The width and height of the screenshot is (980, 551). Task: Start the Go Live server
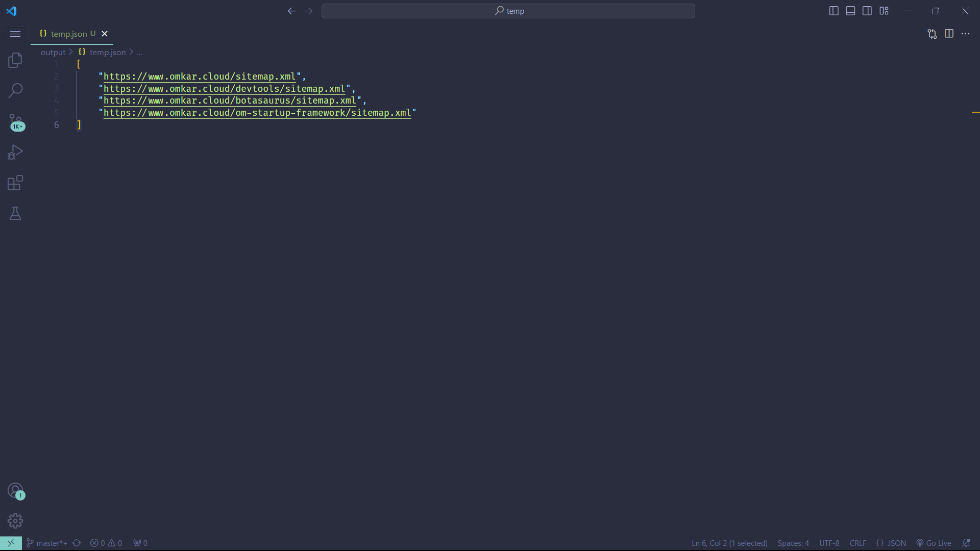coord(935,543)
